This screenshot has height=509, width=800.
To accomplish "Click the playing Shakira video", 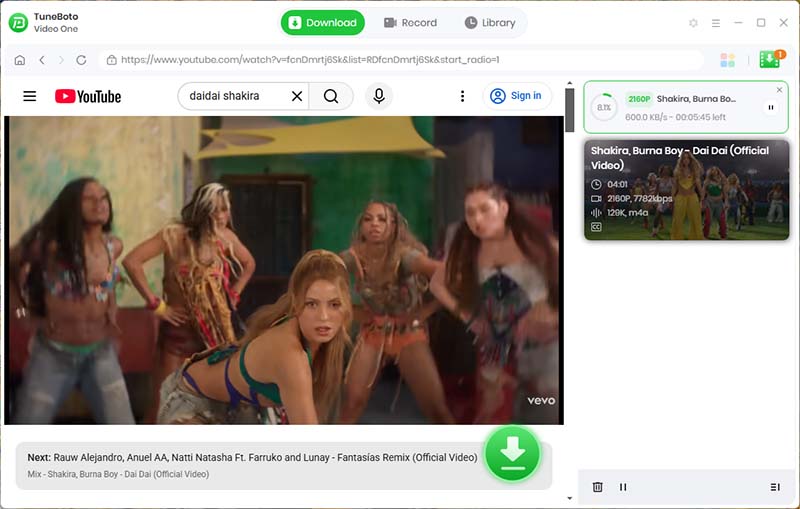I will point(284,270).
